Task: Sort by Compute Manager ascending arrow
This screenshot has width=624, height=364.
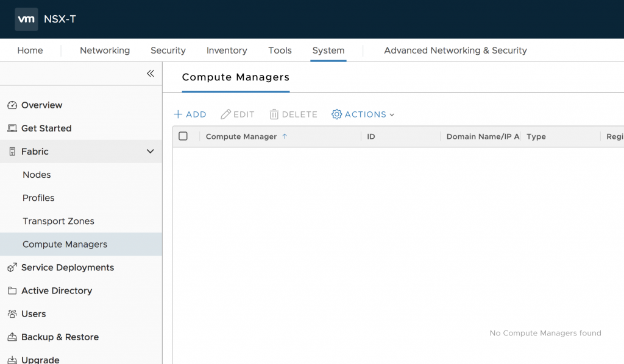Action: tap(285, 136)
